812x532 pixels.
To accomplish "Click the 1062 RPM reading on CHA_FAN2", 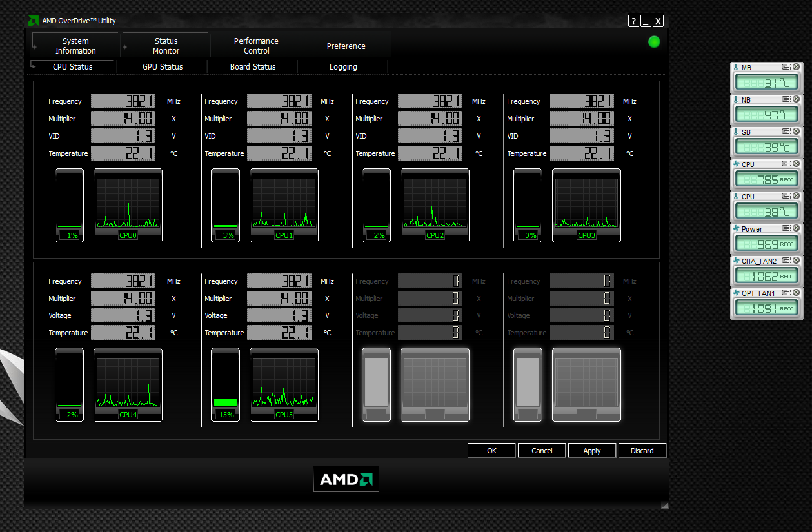I will point(767,277).
